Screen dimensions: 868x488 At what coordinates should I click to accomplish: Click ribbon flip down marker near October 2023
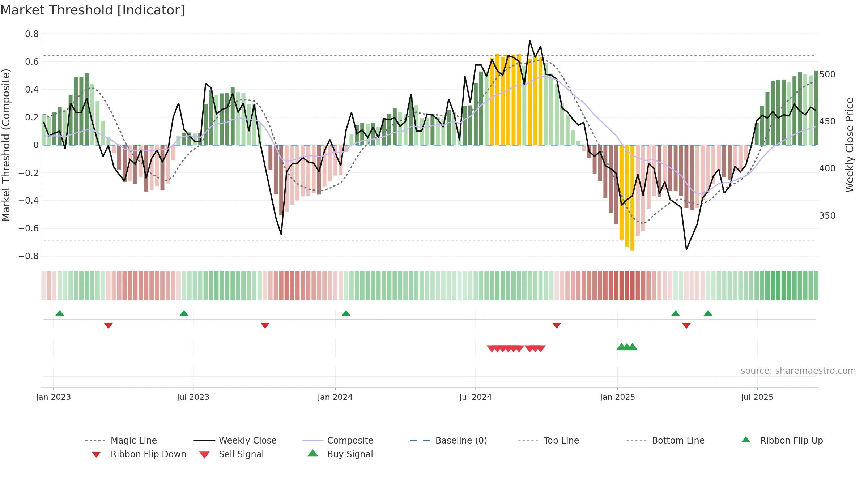265,326
